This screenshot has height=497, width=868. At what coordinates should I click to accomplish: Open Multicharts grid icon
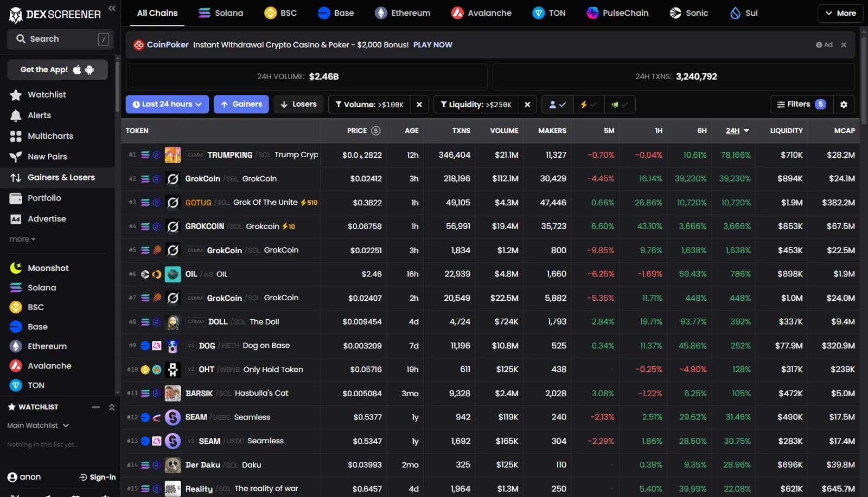click(x=16, y=136)
